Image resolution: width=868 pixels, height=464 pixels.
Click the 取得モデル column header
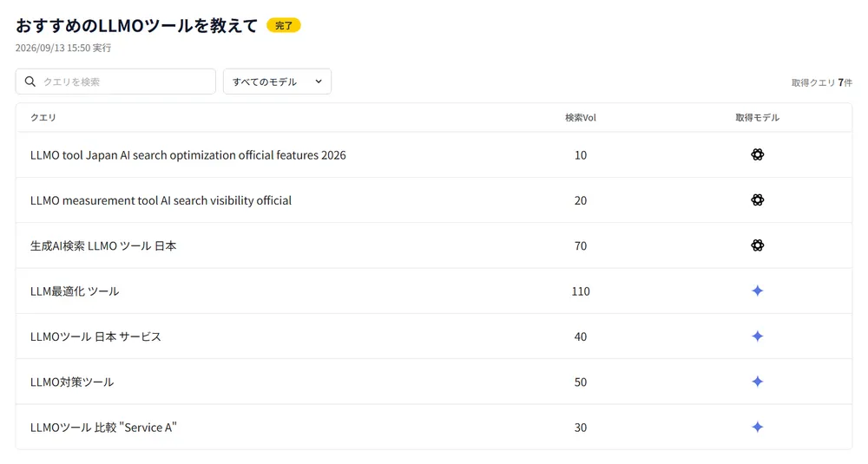[757, 117]
